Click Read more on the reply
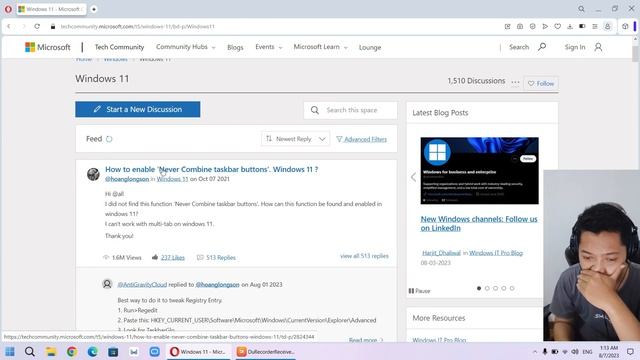The height and width of the screenshot is (360, 640). point(366,340)
